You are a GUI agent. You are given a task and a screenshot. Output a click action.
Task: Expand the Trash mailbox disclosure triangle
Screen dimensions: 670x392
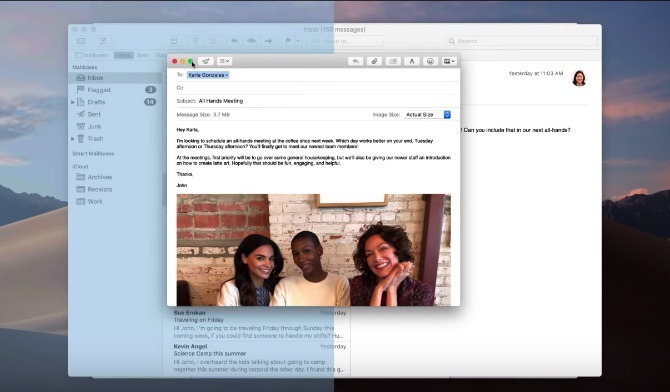(73, 139)
